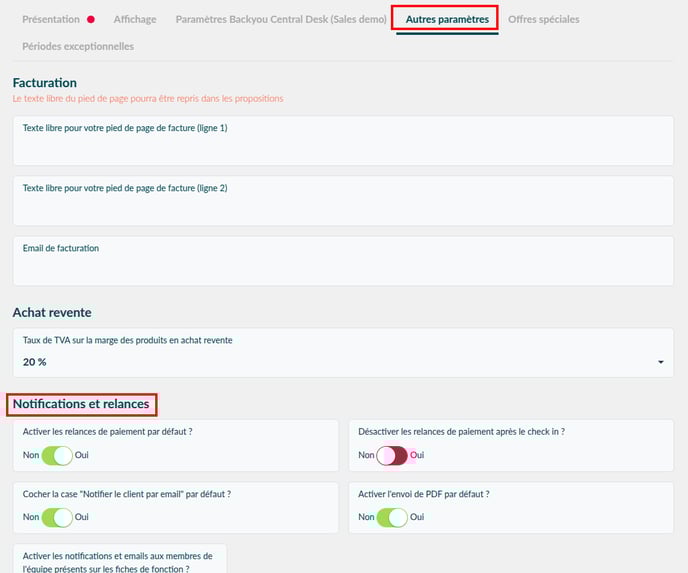
Task: Click Oui next to disable reminders after check in
Action: point(417,455)
